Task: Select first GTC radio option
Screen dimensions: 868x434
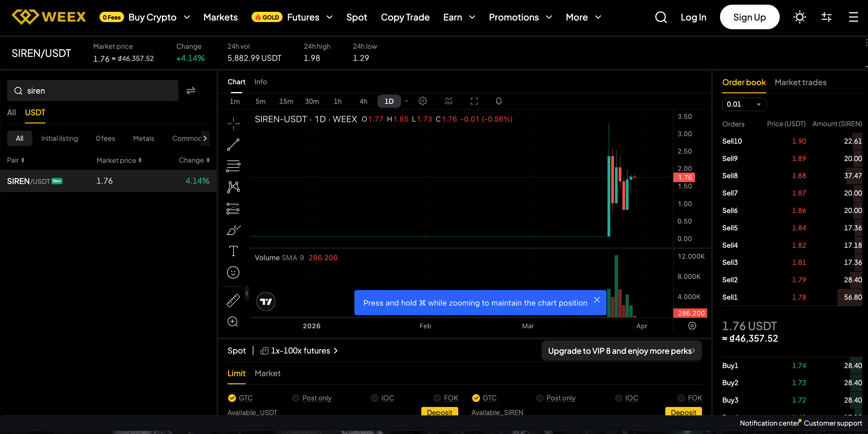Action: (232, 398)
